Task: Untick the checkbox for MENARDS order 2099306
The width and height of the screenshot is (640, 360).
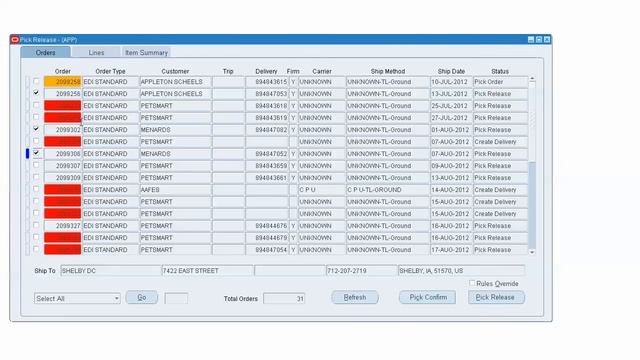Action: pos(36,153)
